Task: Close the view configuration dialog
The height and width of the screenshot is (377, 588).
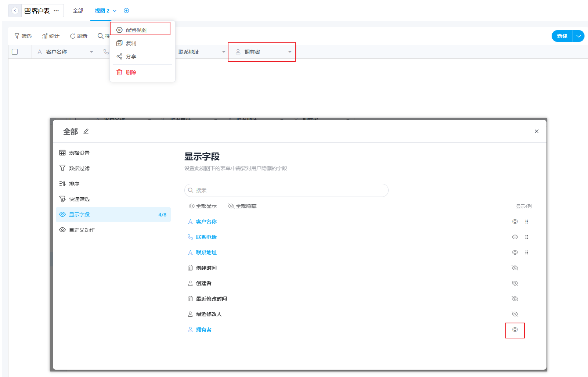Action: 537,131
